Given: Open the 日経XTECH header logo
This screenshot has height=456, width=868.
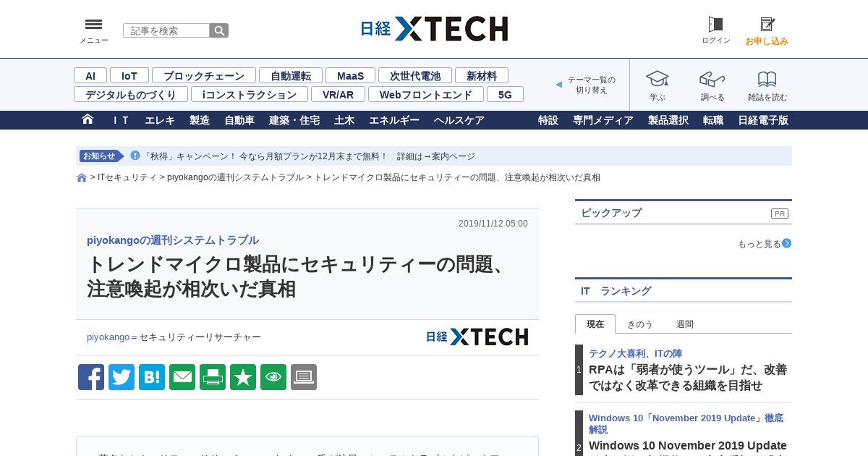Looking at the screenshot, I should (434, 29).
